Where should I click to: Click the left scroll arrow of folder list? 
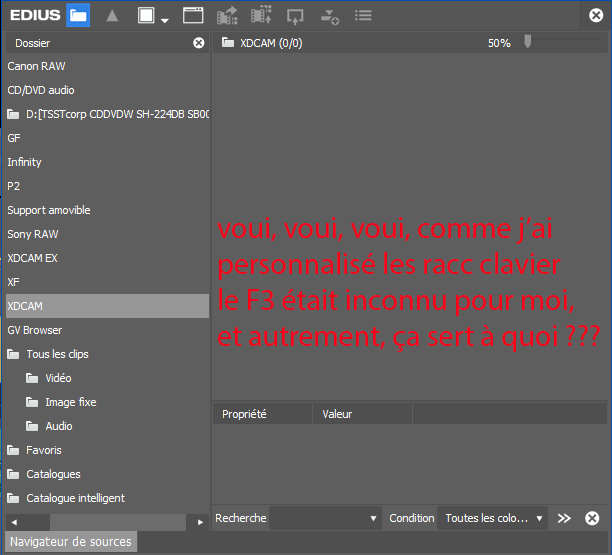14,522
